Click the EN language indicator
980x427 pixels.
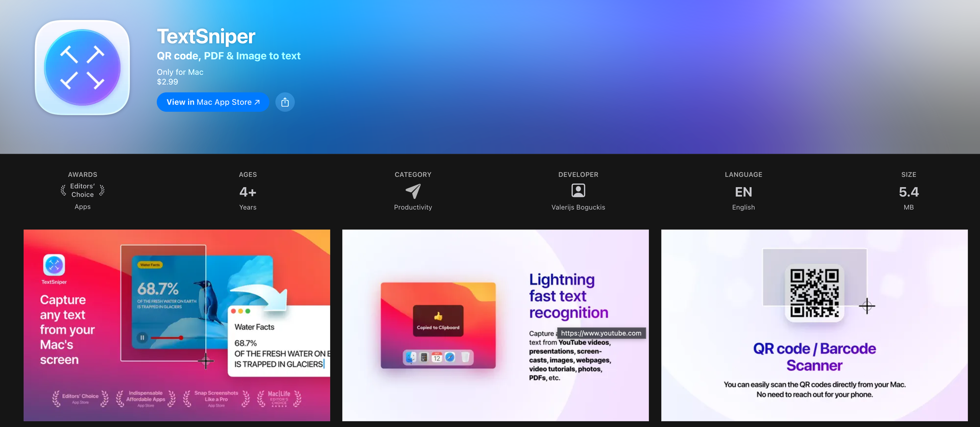743,192
